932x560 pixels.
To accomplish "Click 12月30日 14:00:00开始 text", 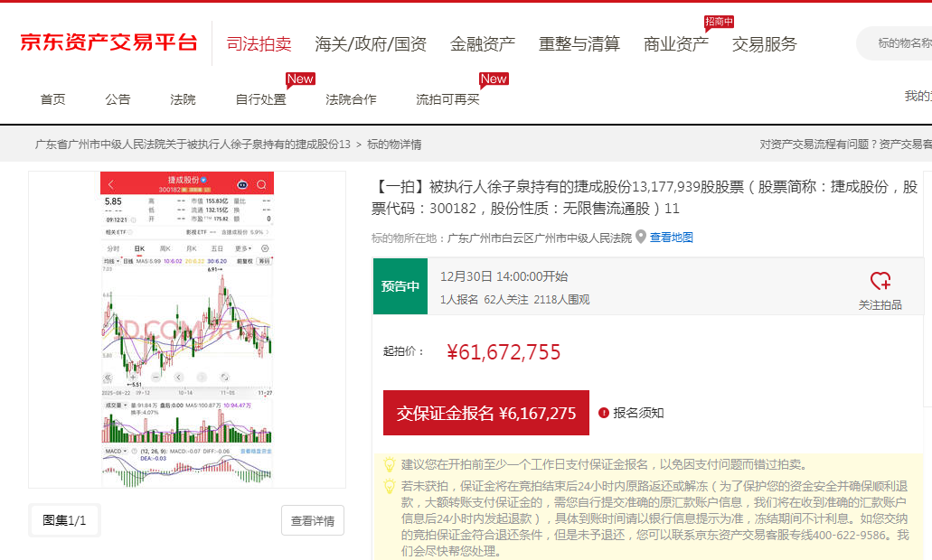I will pos(504,276).
